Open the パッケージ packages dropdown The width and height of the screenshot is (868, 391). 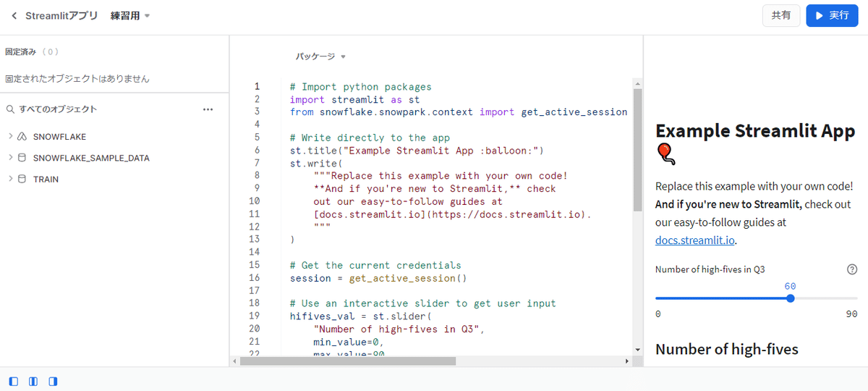[320, 56]
